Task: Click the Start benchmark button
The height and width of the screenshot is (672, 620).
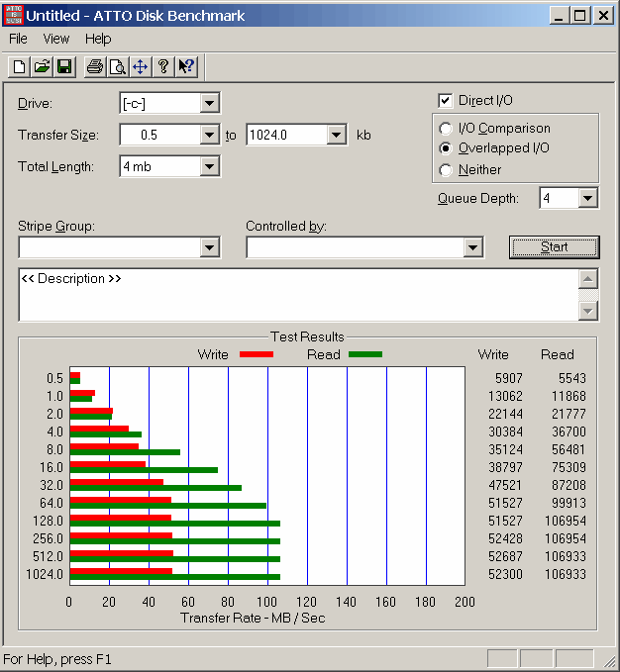Action: pos(554,247)
